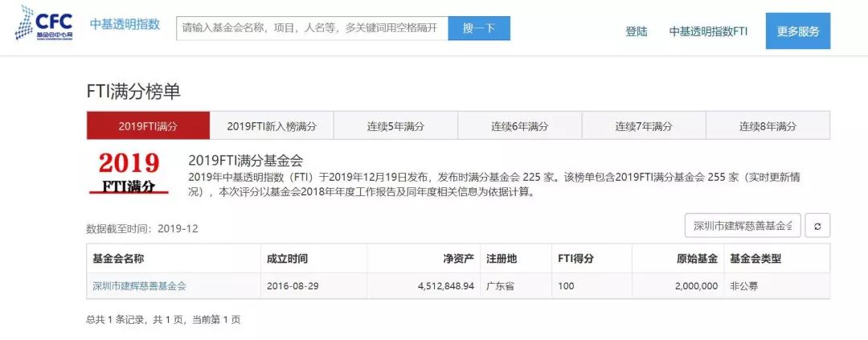Sort by 注册地 column header
Screen dimensions: 868x340
(x=517, y=259)
